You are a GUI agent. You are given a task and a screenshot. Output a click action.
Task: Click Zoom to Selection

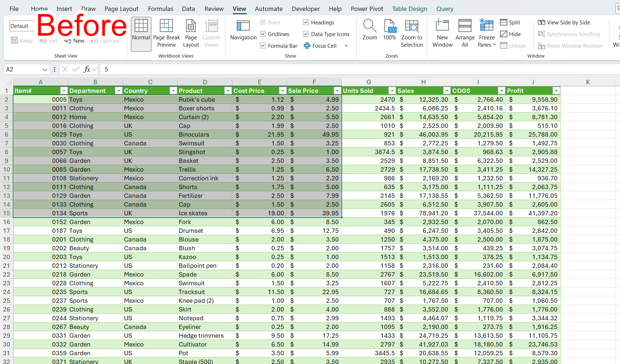pyautogui.click(x=412, y=34)
